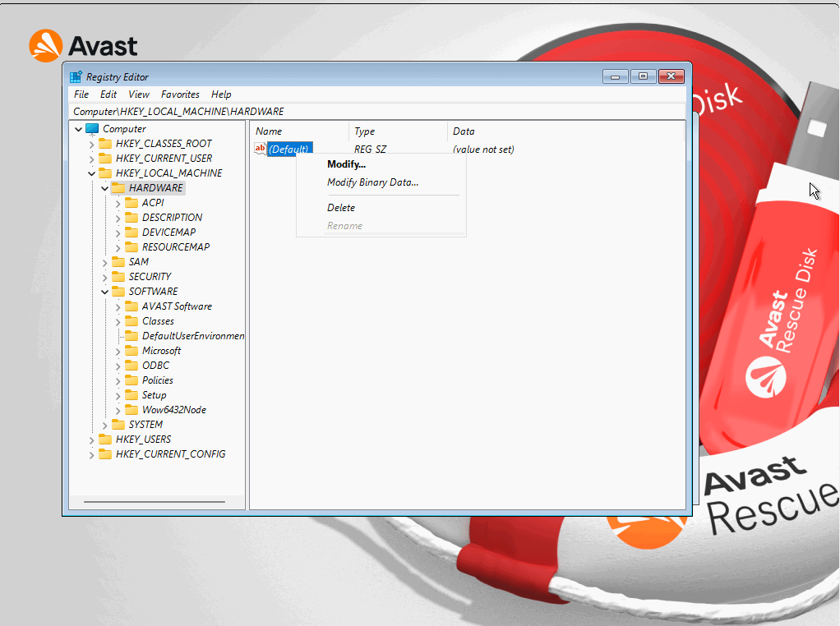
Task: Click the Name column header
Action: (x=300, y=131)
